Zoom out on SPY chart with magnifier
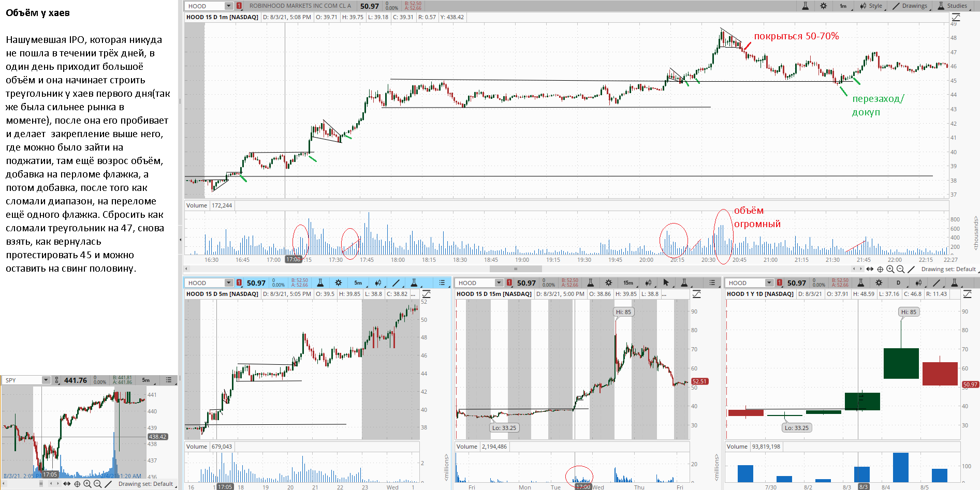 click(x=97, y=484)
